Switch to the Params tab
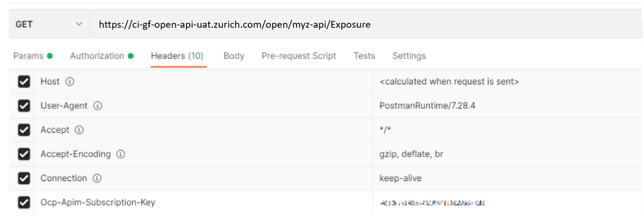Image resolution: width=644 pixels, height=221 pixels. (x=33, y=56)
